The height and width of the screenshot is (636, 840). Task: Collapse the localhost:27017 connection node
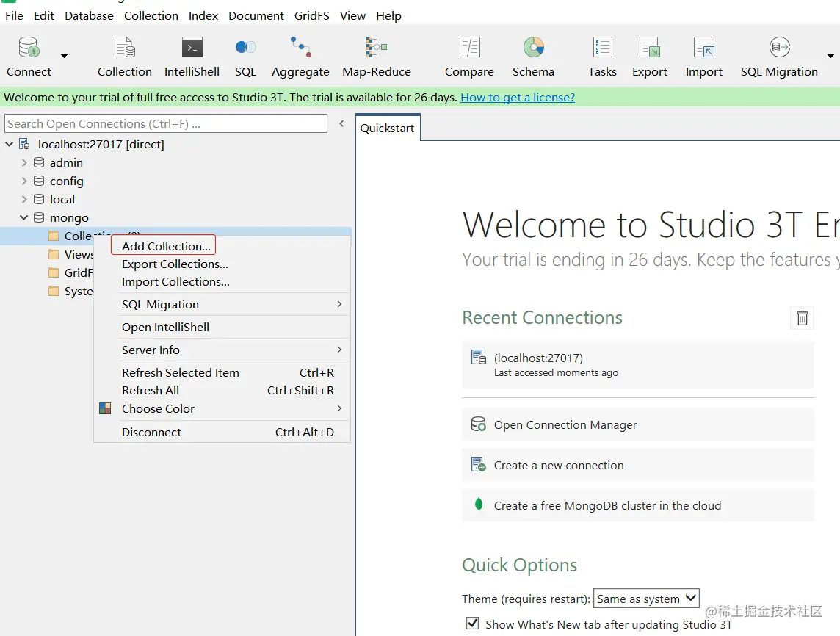(x=9, y=144)
